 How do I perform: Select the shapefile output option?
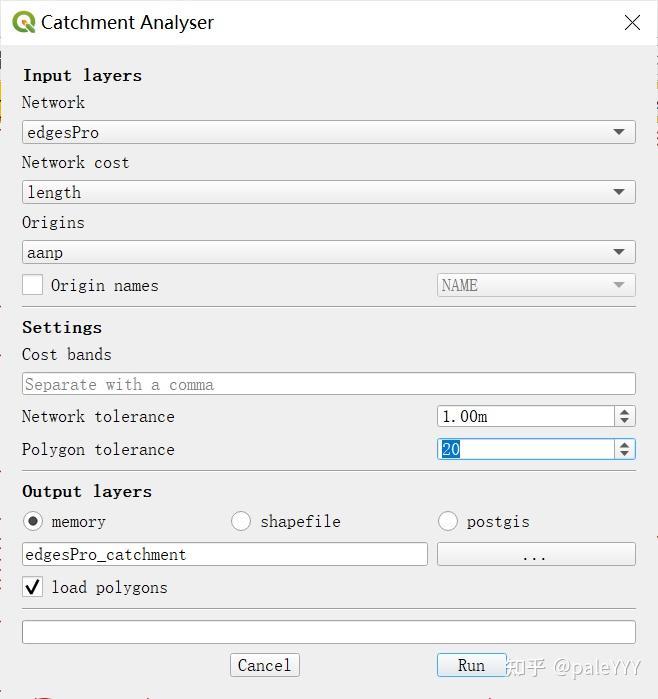pos(241,521)
